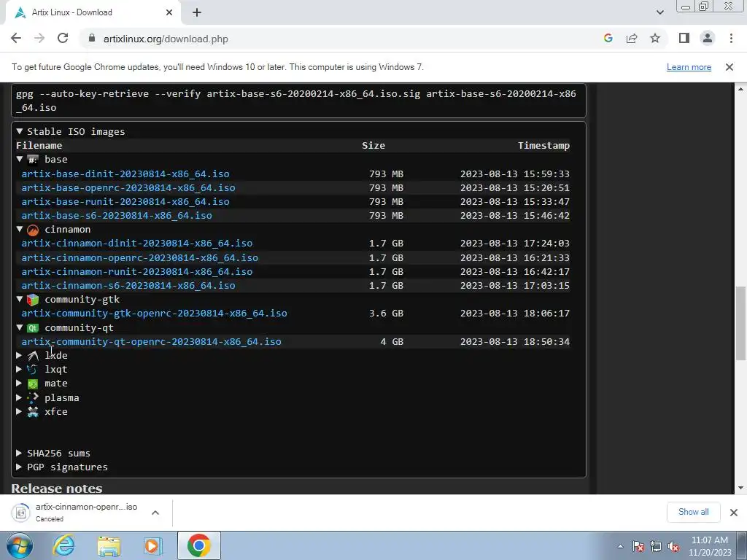Viewport: 747px width, 560px height.
Task: Close the Artix Linux - Download tab
Action: point(169,12)
